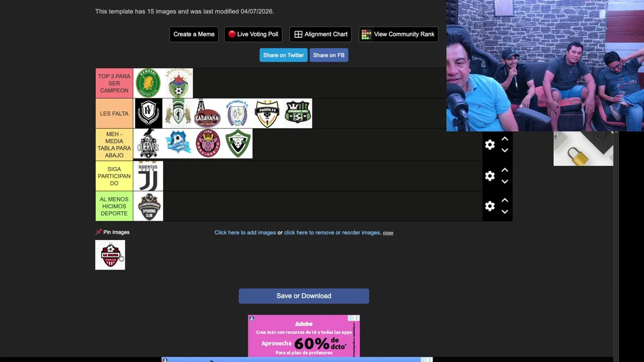Select the green crowned Ferro logo
The height and width of the screenshot is (362, 644).
pos(297,113)
